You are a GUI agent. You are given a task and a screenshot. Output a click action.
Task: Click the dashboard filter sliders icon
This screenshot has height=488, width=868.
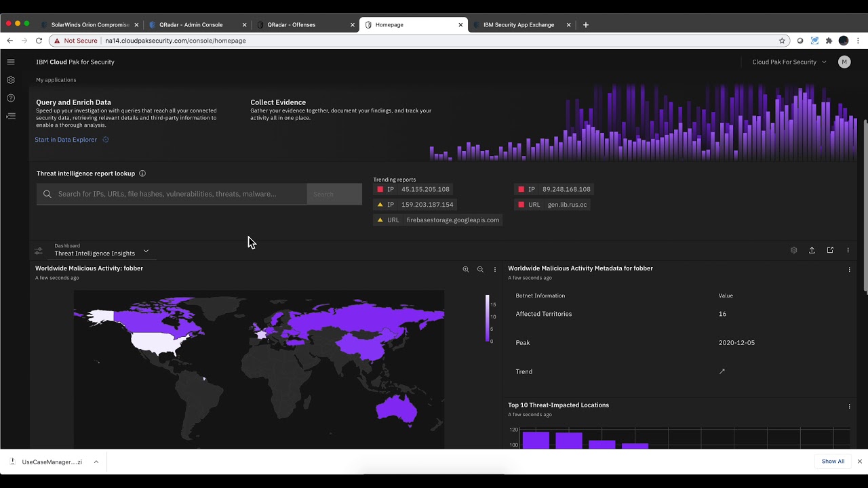point(39,251)
